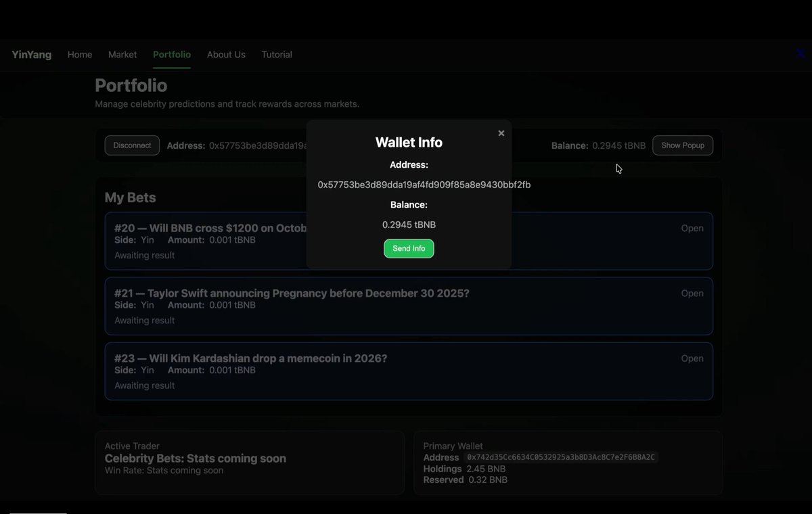Click the green Send Info button

coord(409,248)
